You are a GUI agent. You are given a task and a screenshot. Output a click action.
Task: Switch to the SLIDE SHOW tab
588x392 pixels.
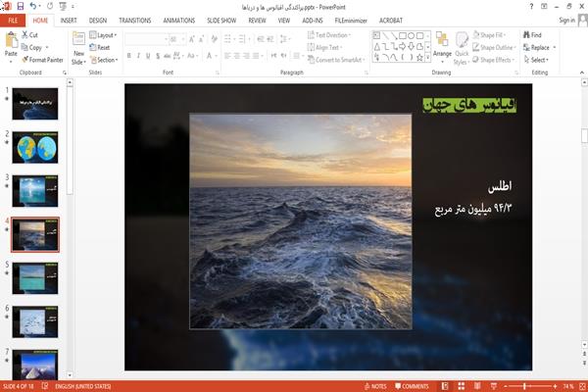click(221, 21)
